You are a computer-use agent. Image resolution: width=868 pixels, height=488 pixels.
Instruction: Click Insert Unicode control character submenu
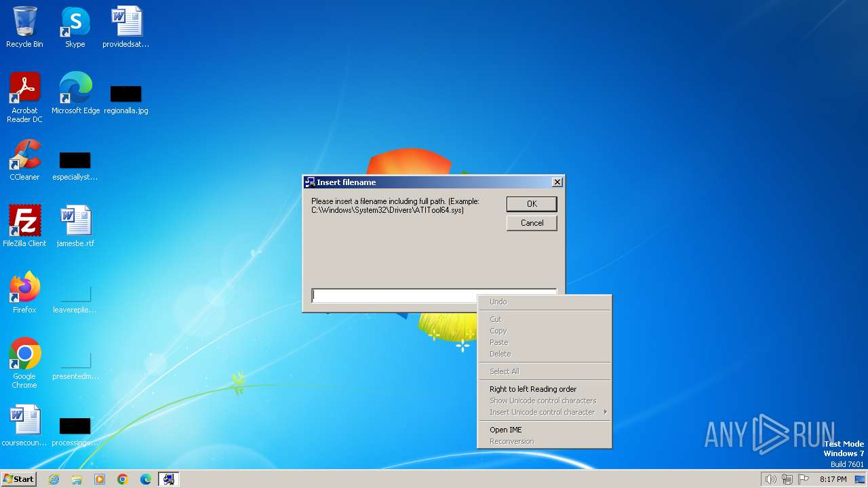click(x=545, y=412)
